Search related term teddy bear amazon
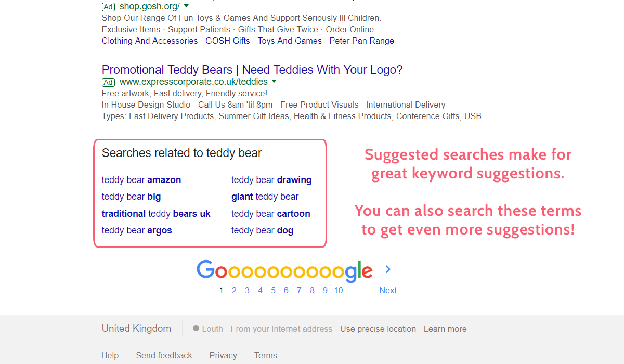 click(141, 180)
